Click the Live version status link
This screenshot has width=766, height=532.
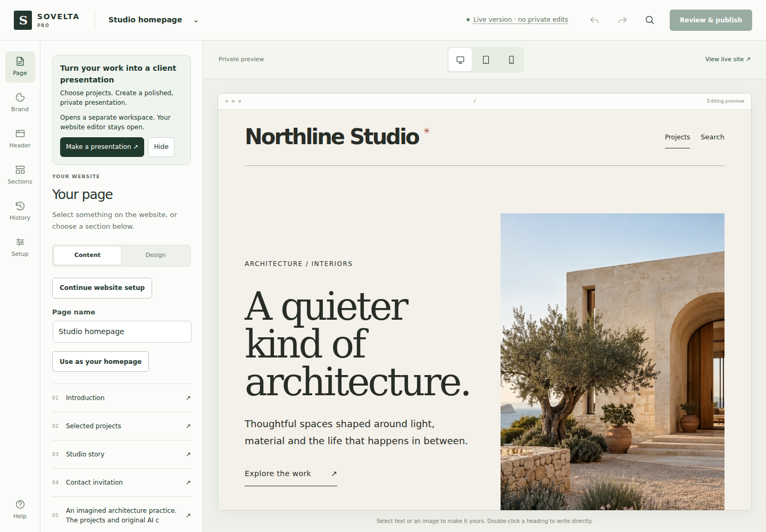tap(521, 20)
